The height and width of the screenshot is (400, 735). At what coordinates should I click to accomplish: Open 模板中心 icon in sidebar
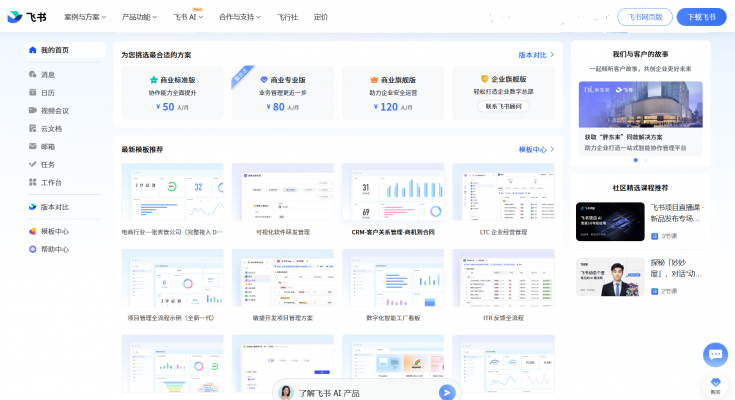coord(32,231)
